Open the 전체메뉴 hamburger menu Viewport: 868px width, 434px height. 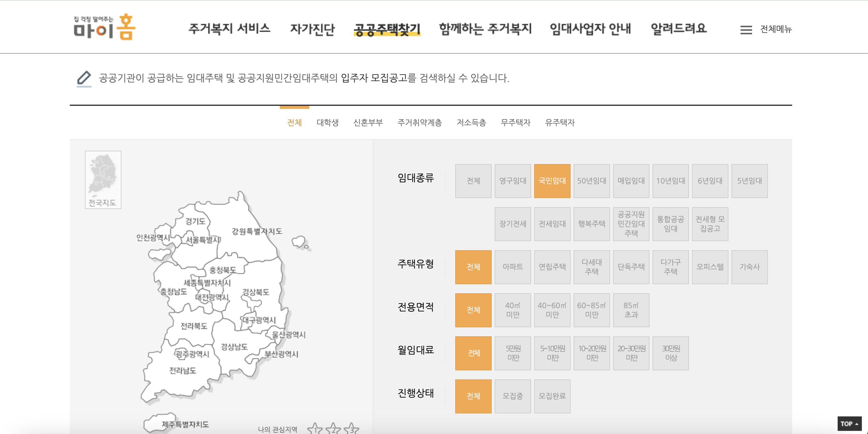tap(746, 30)
